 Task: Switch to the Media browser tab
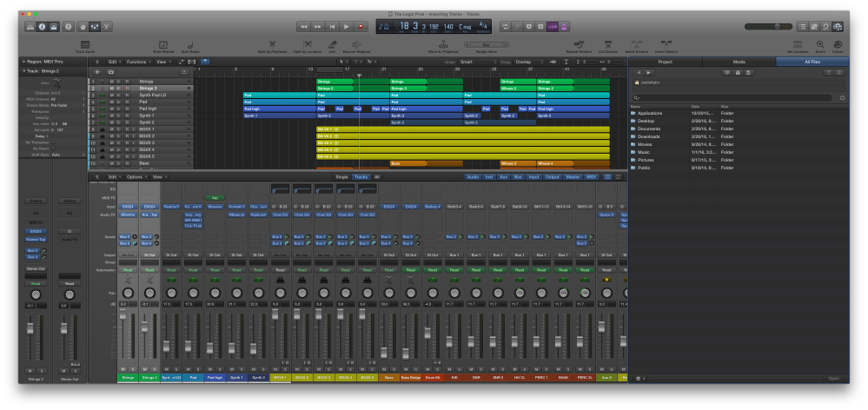(739, 63)
